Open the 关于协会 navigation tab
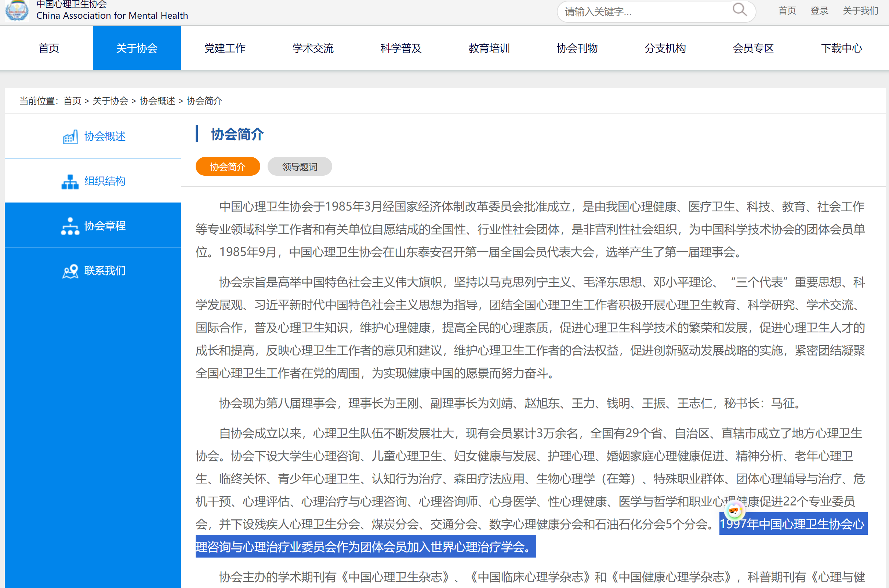This screenshot has width=889, height=588. (x=137, y=48)
